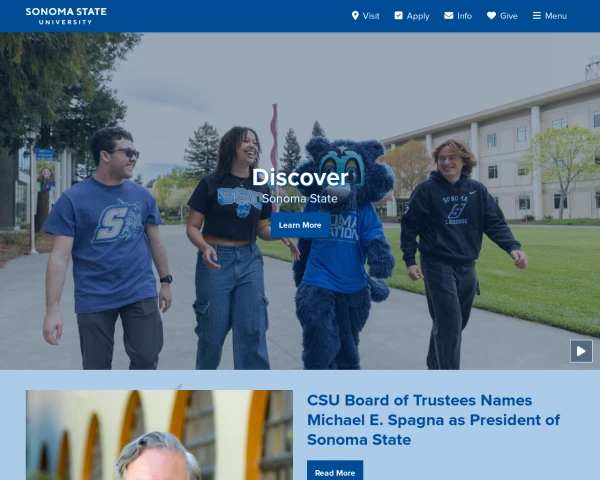Screen dimensions: 600x480
Task: Click the Give heart icon
Action: tap(491, 16)
